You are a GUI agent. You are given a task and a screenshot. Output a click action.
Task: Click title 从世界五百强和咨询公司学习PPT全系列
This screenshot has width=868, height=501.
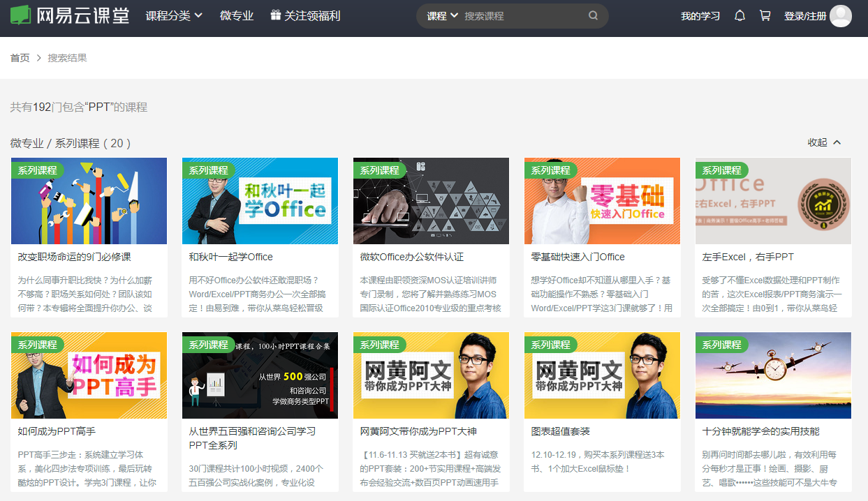252,438
